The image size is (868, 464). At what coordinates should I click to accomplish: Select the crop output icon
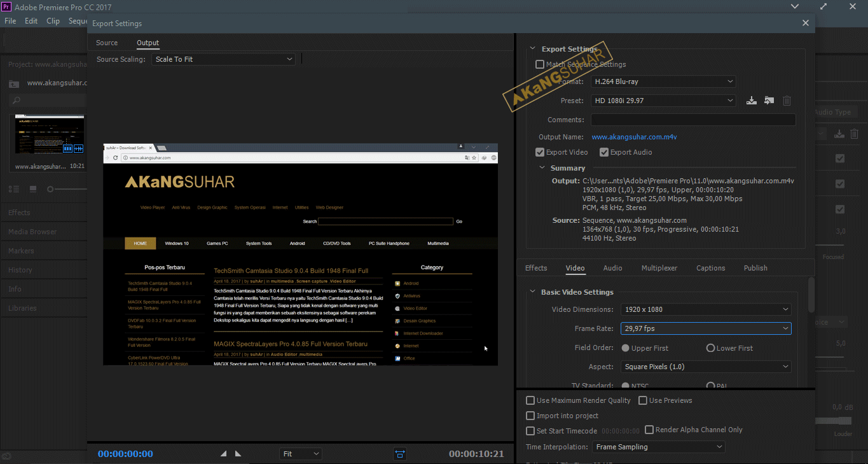[399, 454]
